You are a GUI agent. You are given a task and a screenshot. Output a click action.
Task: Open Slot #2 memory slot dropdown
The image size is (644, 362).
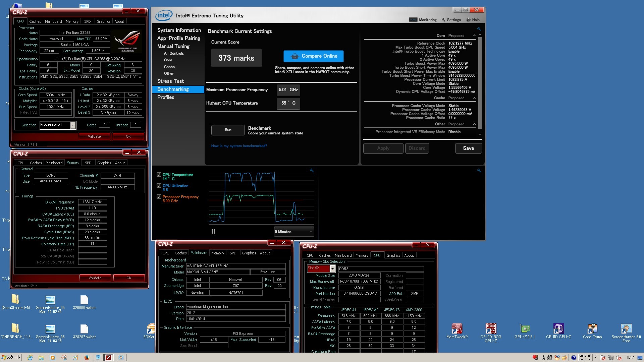click(332, 269)
